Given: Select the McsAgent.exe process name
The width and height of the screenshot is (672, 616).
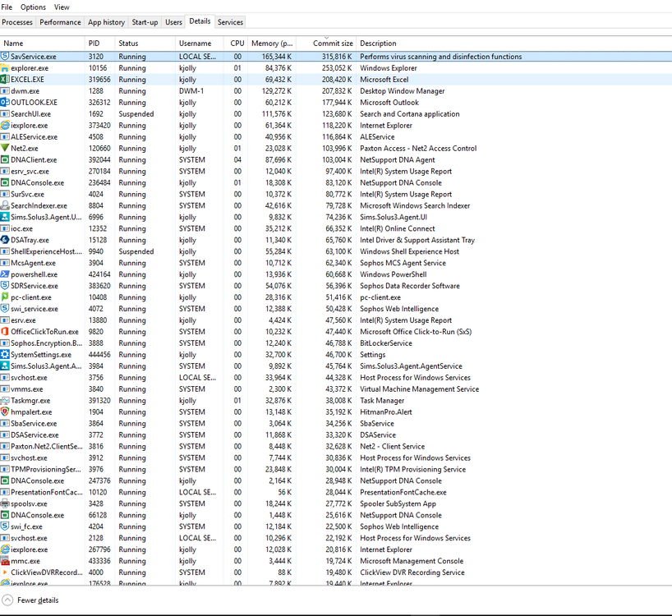Looking at the screenshot, I should click(34, 263).
